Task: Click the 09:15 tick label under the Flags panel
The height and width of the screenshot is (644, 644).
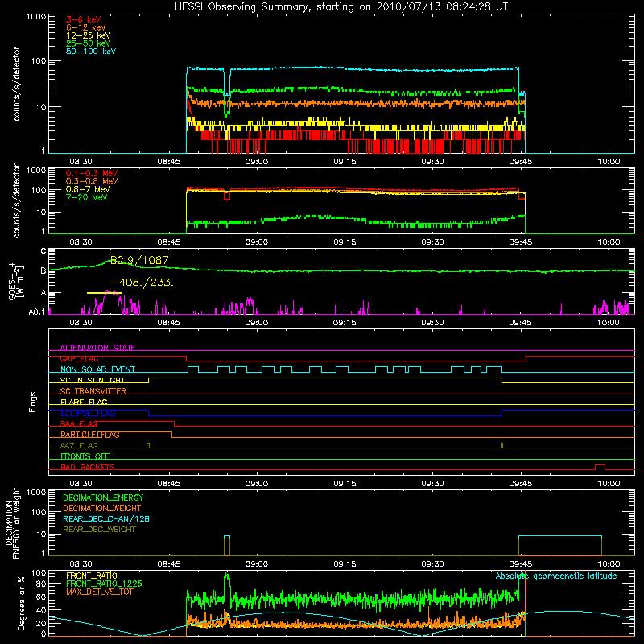Action: point(345,484)
